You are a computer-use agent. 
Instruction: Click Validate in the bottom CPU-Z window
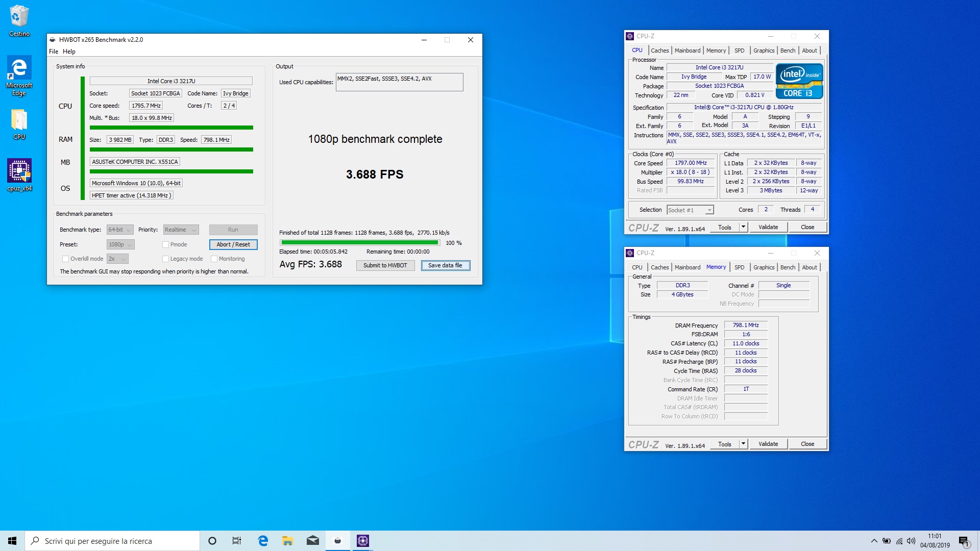(x=768, y=444)
